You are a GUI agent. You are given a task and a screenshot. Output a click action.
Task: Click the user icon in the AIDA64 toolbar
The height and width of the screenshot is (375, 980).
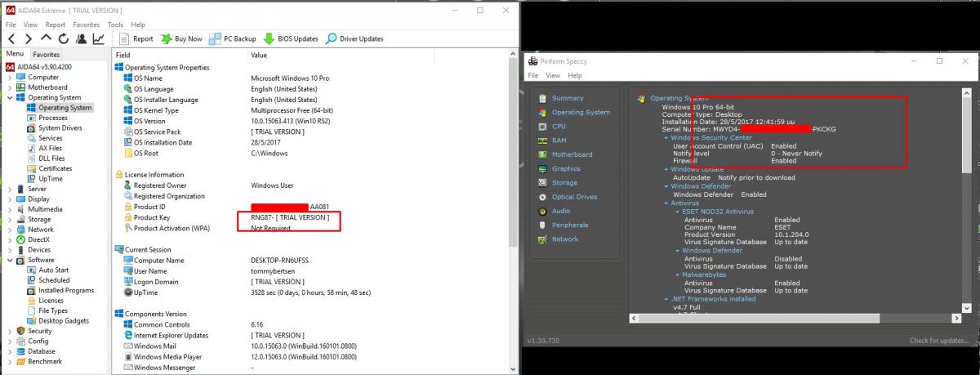click(x=81, y=38)
